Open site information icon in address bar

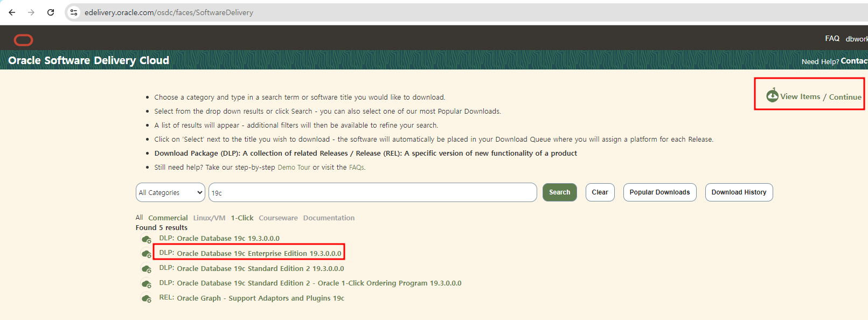[x=74, y=12]
